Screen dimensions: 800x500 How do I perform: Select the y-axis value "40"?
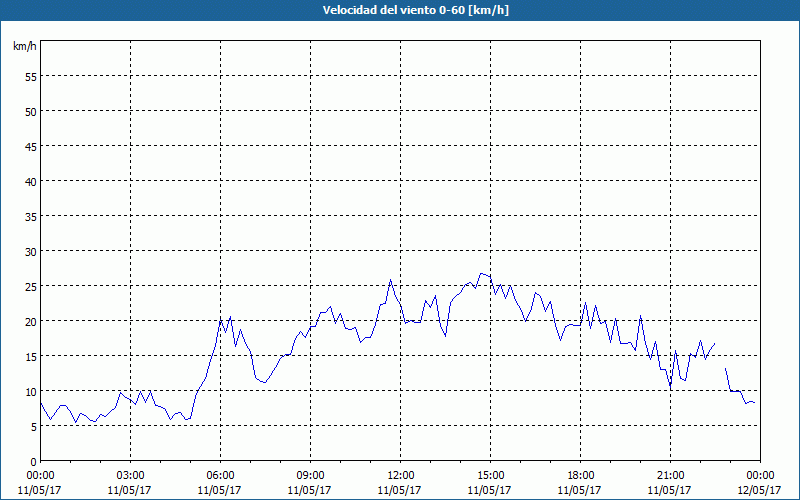[x=31, y=181]
